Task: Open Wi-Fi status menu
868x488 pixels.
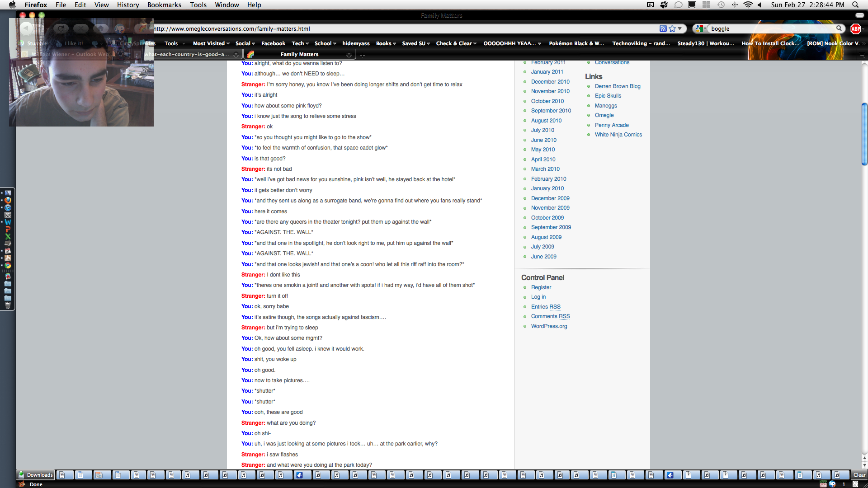Action: [x=748, y=5]
